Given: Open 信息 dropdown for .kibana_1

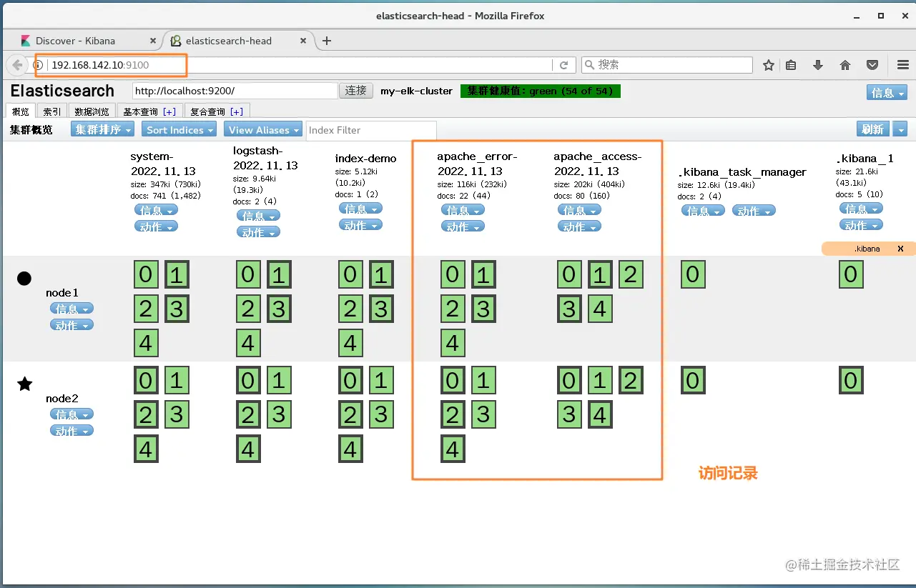Looking at the screenshot, I should tap(861, 209).
